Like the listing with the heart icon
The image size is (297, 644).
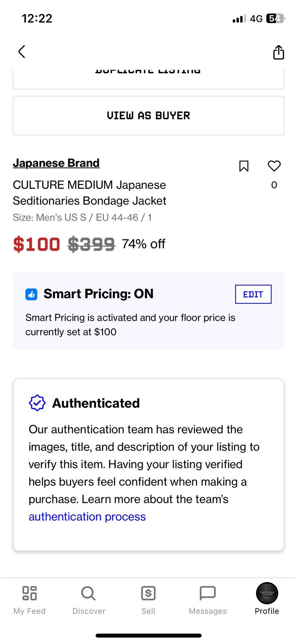[x=274, y=166]
